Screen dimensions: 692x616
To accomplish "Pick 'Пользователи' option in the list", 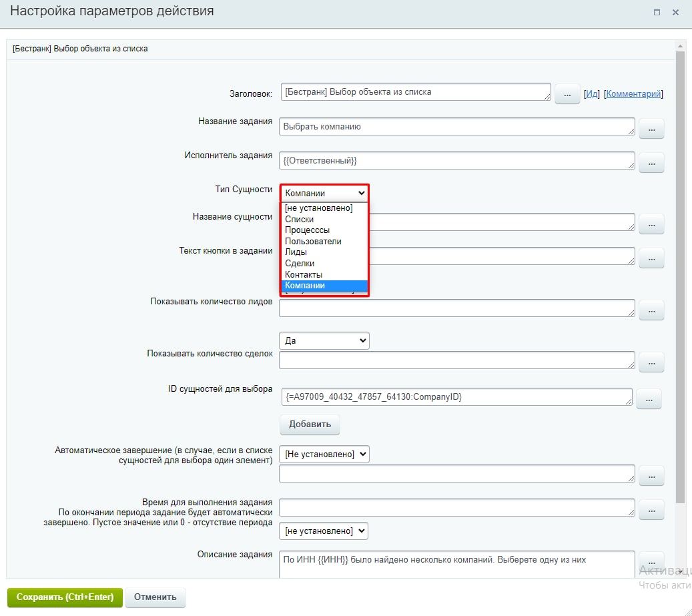I will [x=313, y=242].
